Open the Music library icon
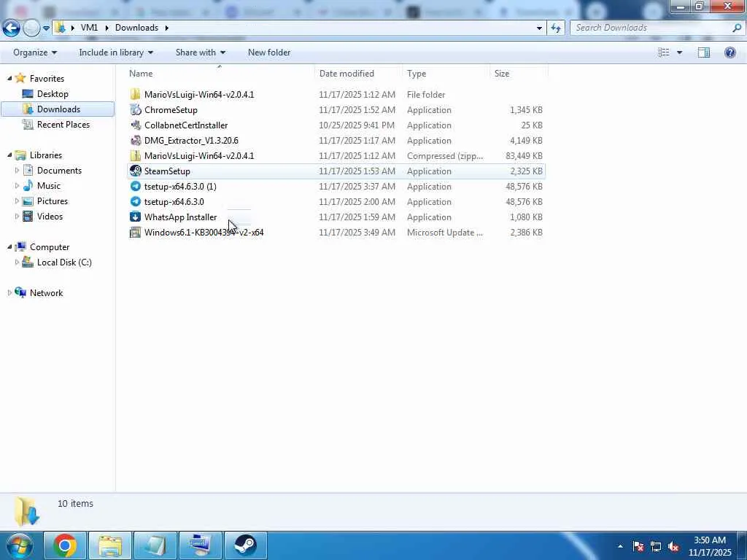Image resolution: width=747 pixels, height=560 pixels. pos(28,185)
